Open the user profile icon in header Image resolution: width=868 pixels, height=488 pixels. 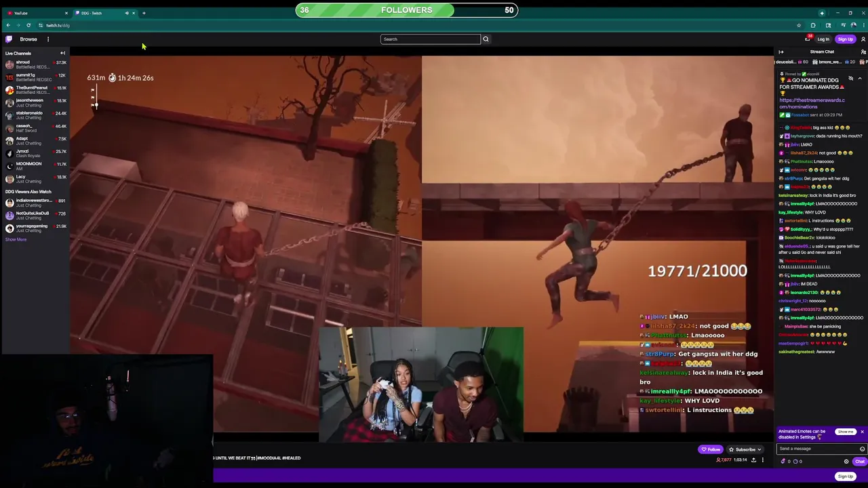(863, 39)
